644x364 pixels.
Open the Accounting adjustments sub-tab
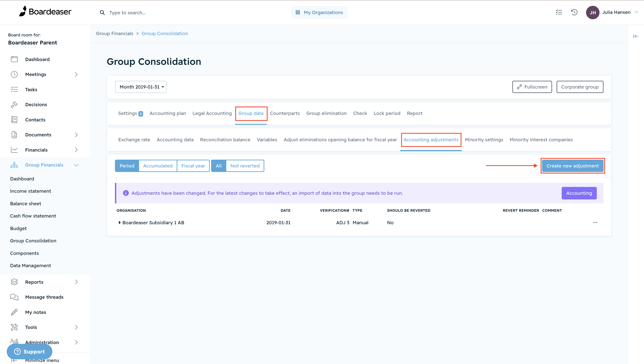click(x=431, y=140)
